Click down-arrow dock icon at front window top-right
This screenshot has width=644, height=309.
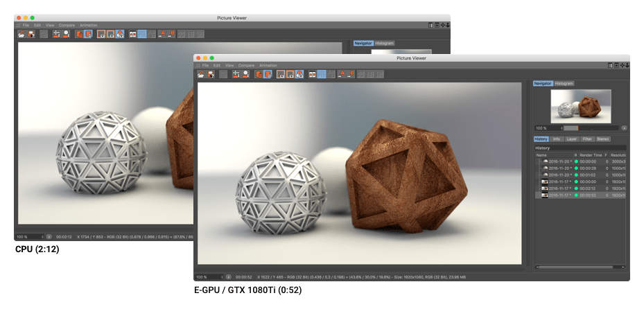(627, 65)
